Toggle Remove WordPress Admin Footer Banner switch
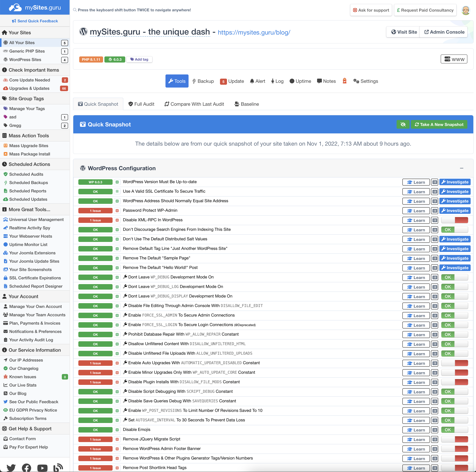This screenshot has width=476, height=472. [455, 449]
